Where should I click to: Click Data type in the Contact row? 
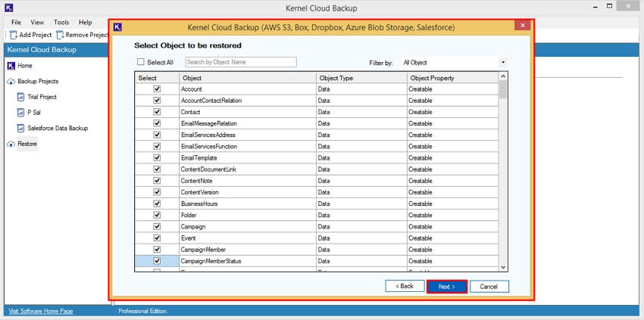coord(324,112)
